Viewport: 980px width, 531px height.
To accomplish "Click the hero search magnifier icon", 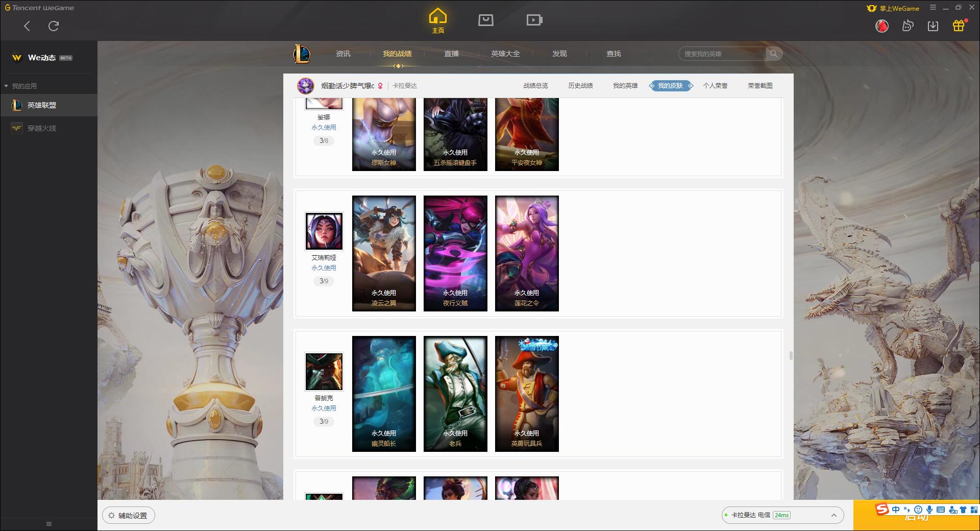I will click(x=774, y=54).
